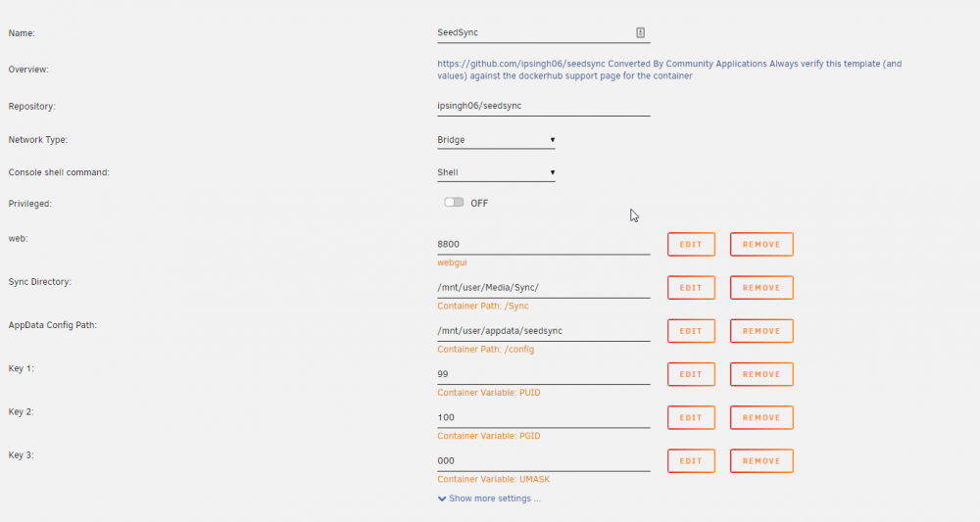This screenshot has height=522, width=980.
Task: Click 'Container Variable: PGID' text
Action: (489, 436)
